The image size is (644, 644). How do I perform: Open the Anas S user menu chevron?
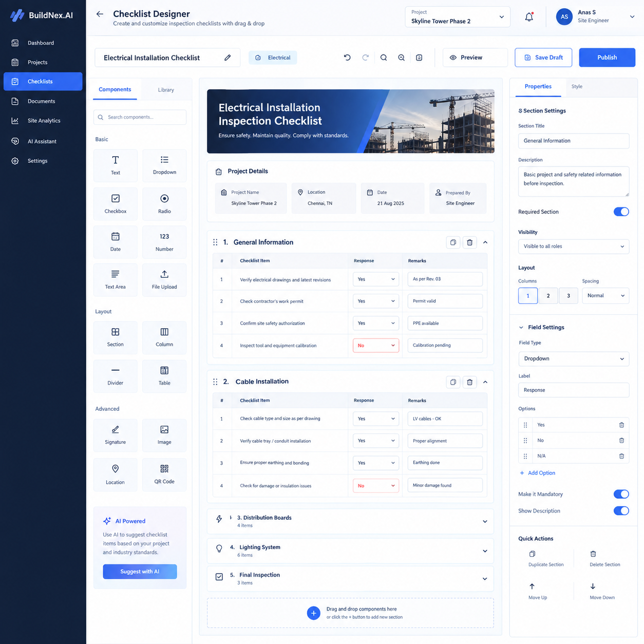632,16
